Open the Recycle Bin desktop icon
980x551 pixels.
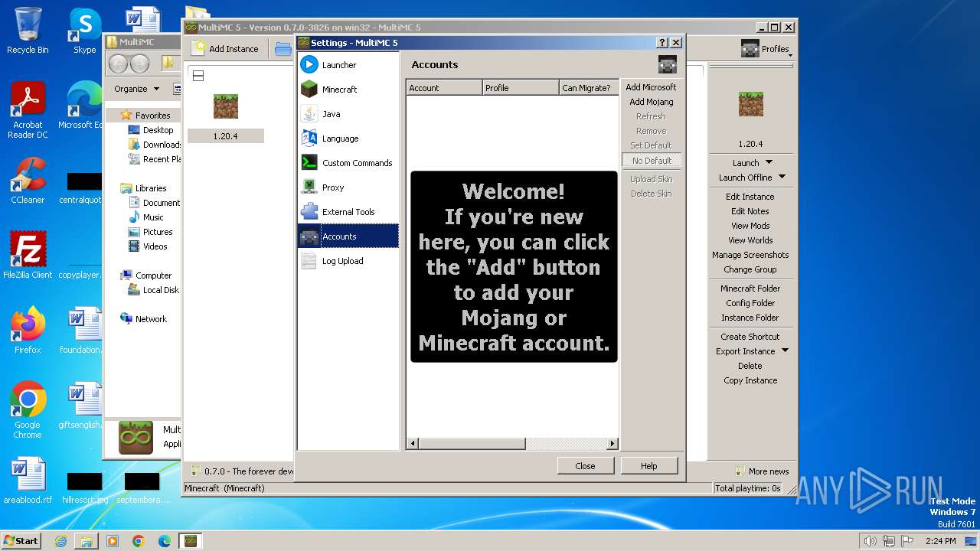pos(28,31)
